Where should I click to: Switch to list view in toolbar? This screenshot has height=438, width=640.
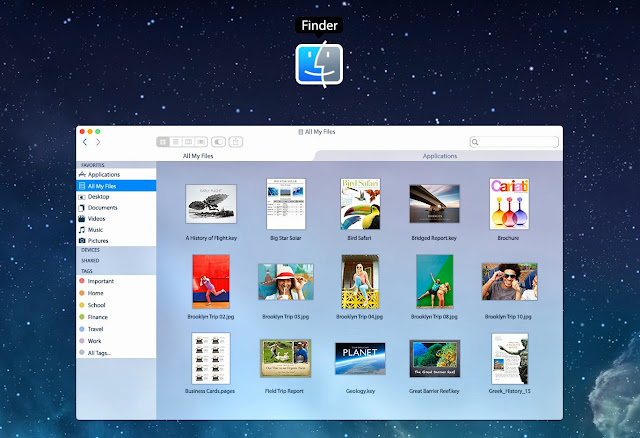176,142
